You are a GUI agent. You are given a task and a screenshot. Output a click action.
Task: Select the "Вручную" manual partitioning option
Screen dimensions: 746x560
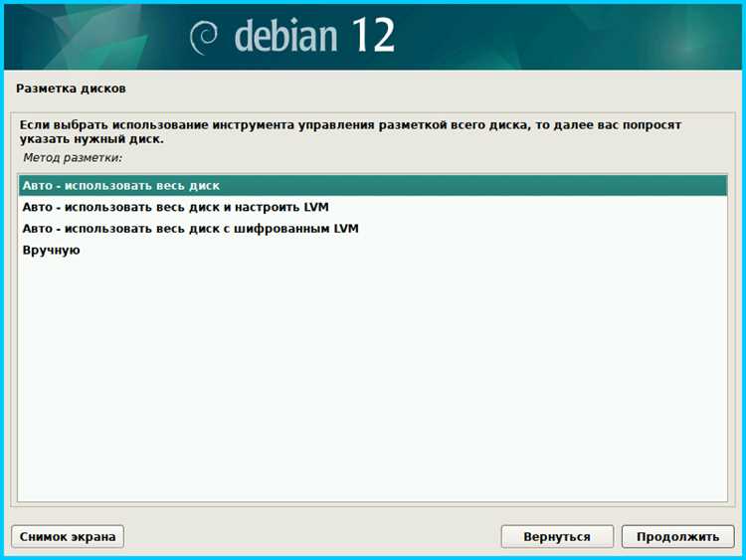point(373,250)
